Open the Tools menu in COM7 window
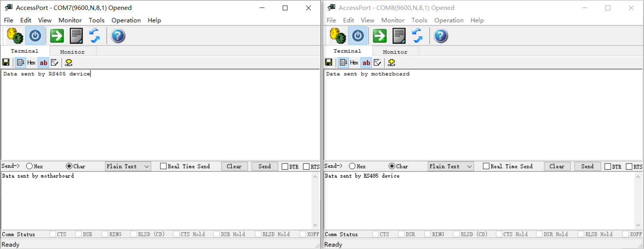 point(96,20)
